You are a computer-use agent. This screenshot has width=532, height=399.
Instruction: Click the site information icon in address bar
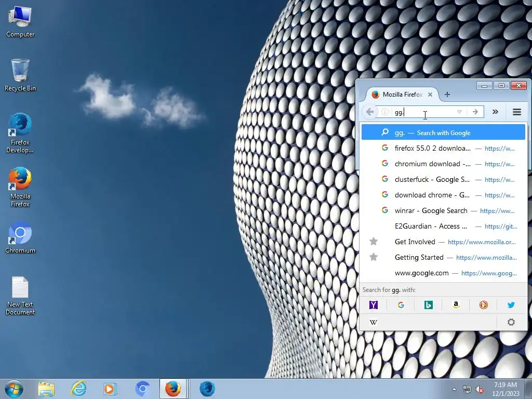[385, 112]
